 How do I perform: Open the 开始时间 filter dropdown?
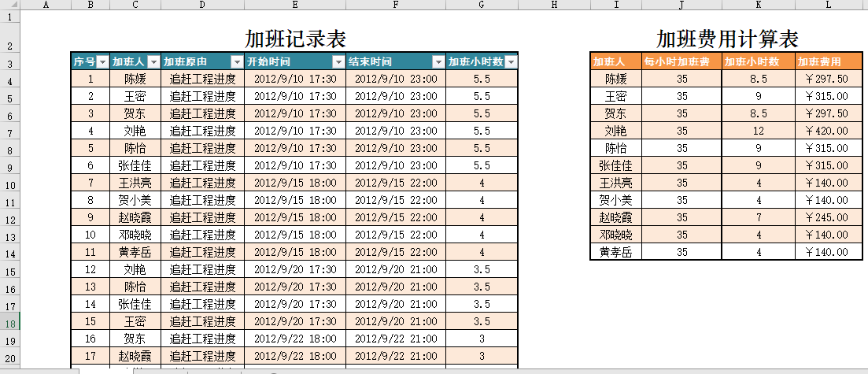click(x=338, y=61)
